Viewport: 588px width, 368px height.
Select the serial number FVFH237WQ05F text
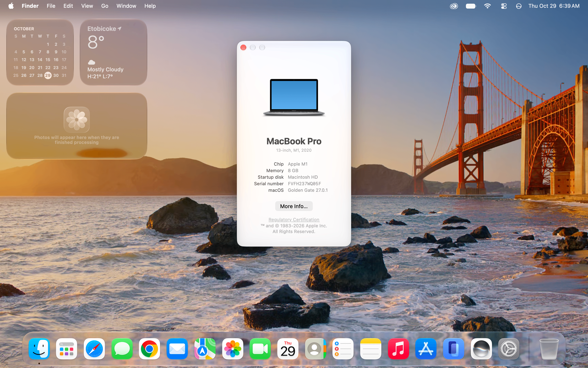304,184
